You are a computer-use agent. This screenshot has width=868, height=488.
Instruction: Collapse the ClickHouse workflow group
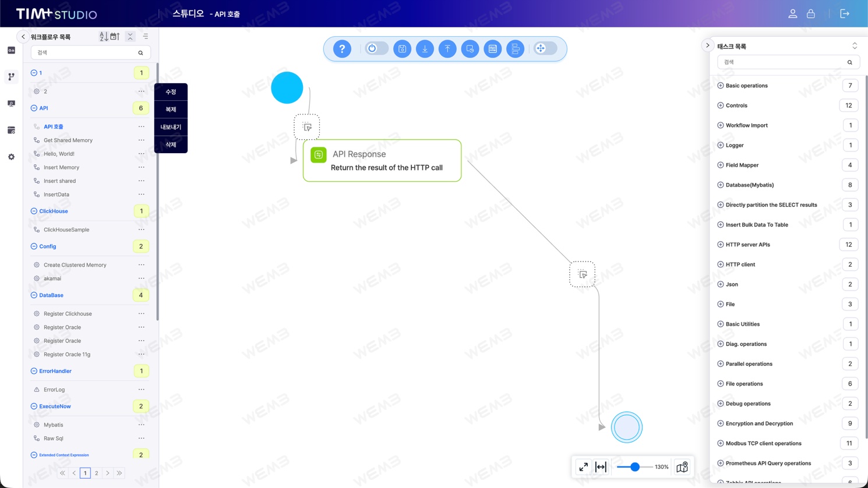click(34, 211)
